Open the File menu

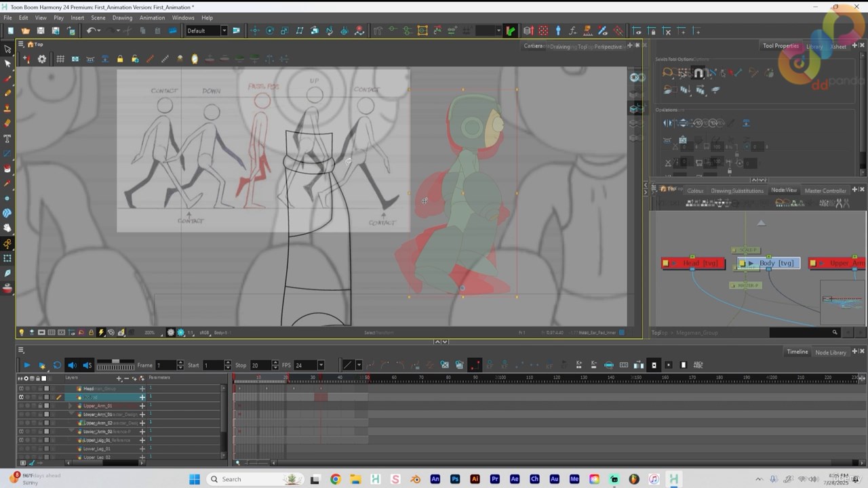tap(7, 18)
